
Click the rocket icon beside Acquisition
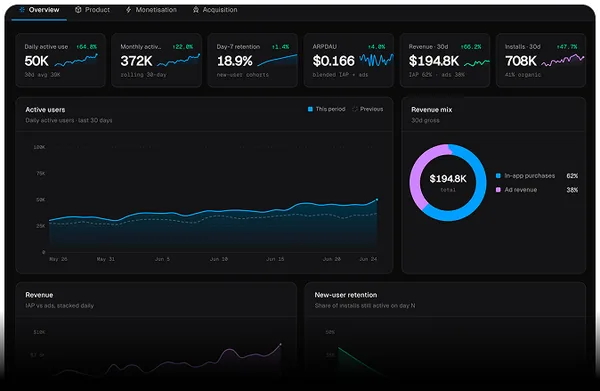click(x=196, y=10)
